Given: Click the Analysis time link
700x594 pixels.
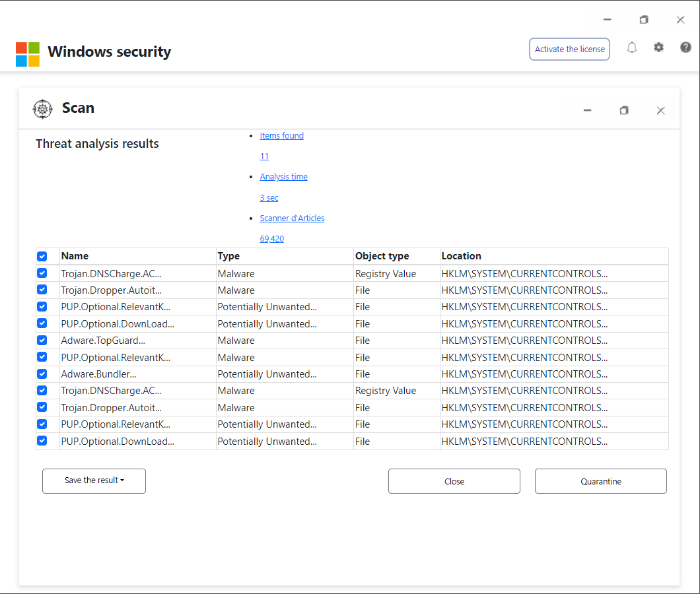Looking at the screenshot, I should [283, 177].
